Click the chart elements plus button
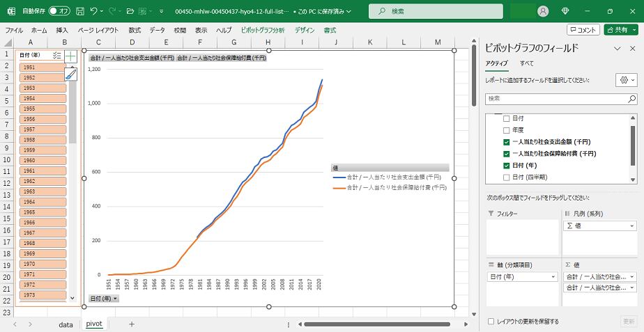The image size is (644, 332). 70,56
